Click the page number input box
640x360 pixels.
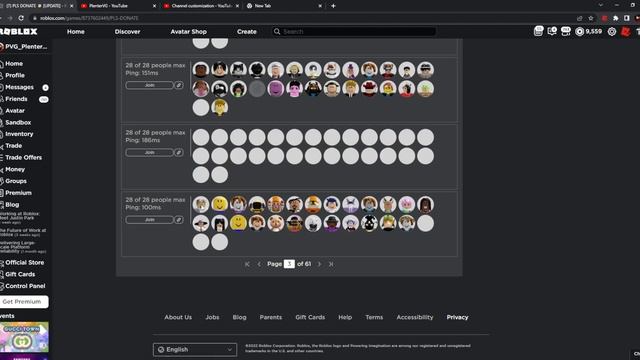tap(289, 264)
